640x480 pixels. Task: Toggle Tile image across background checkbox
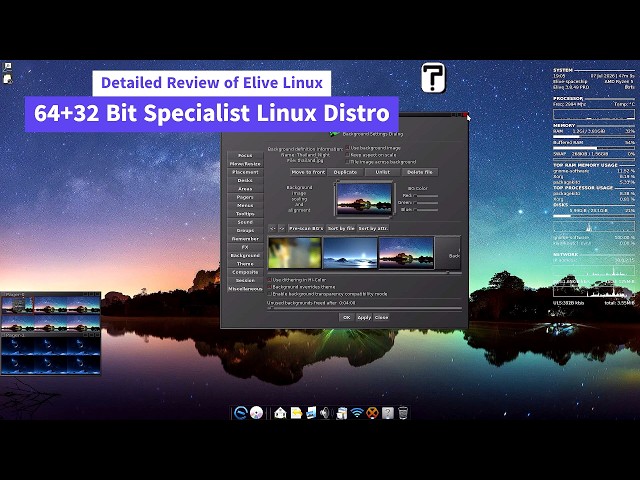(348, 162)
